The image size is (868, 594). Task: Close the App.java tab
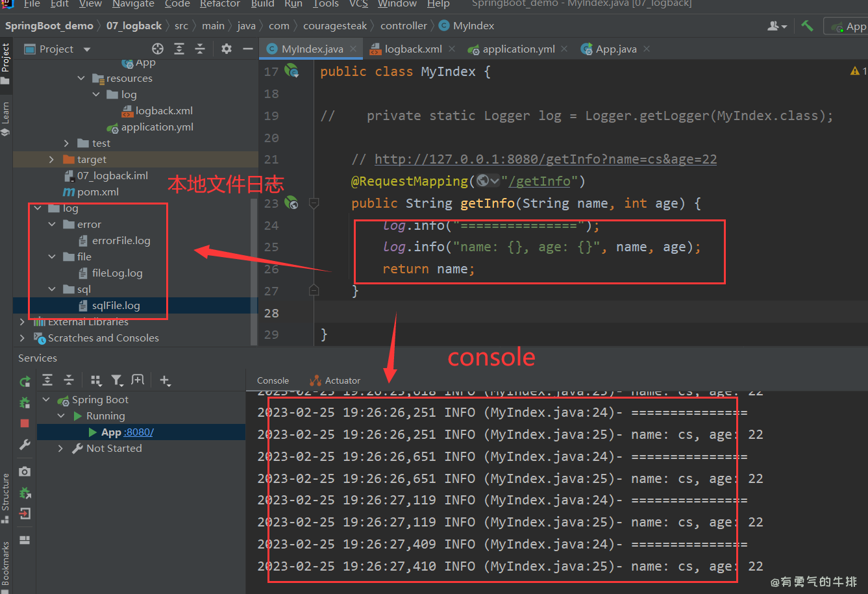coord(647,49)
